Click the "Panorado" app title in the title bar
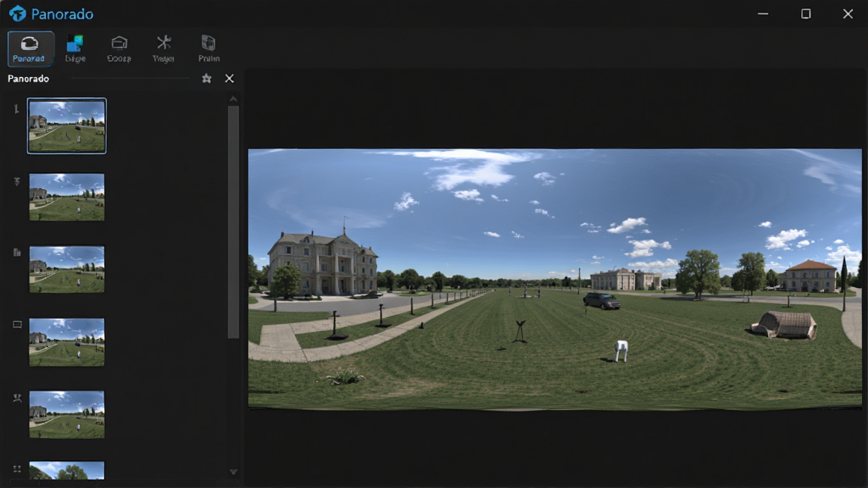Viewport: 868px width, 488px height. [62, 14]
